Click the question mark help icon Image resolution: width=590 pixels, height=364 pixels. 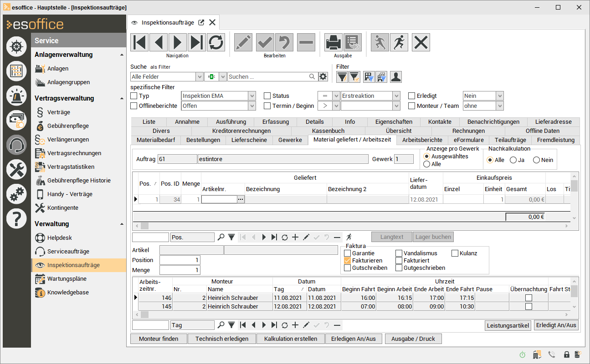coord(16,219)
